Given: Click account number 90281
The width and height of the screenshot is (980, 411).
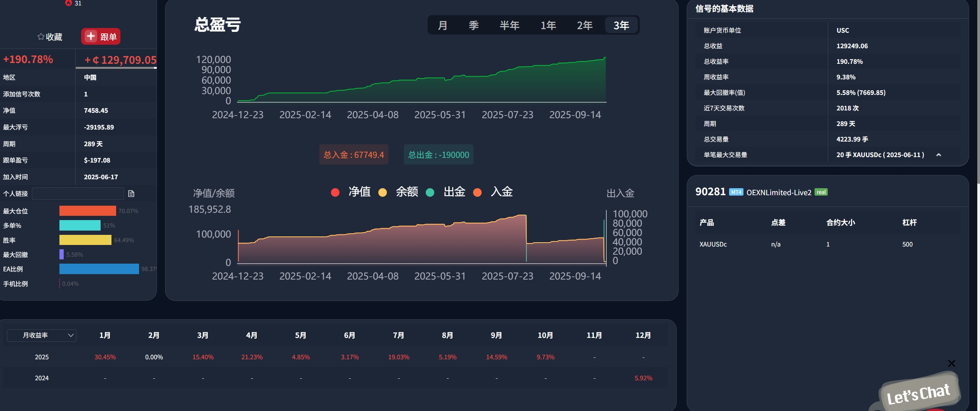Looking at the screenshot, I should click(710, 192).
